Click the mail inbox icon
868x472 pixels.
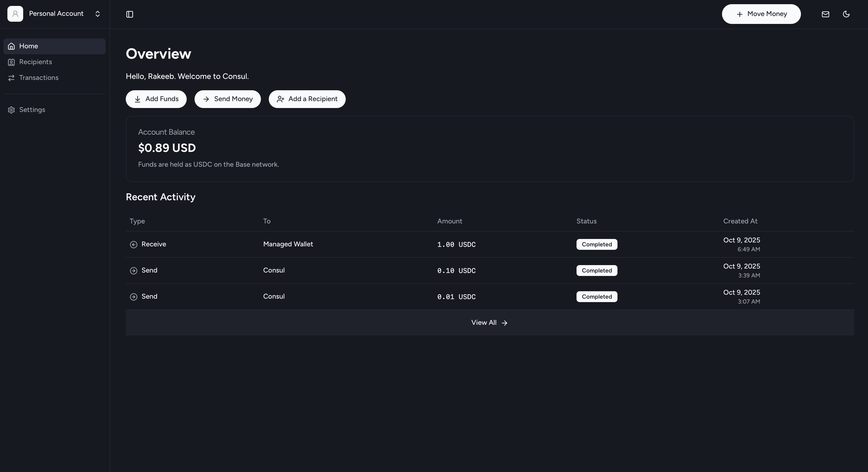pos(825,14)
